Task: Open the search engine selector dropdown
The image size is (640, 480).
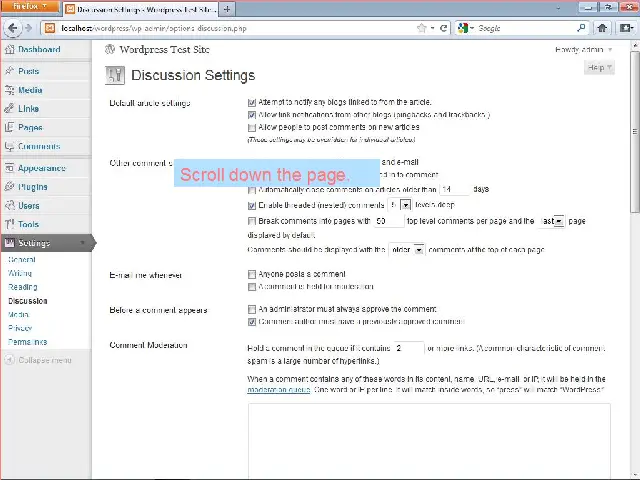Action: click(x=467, y=28)
